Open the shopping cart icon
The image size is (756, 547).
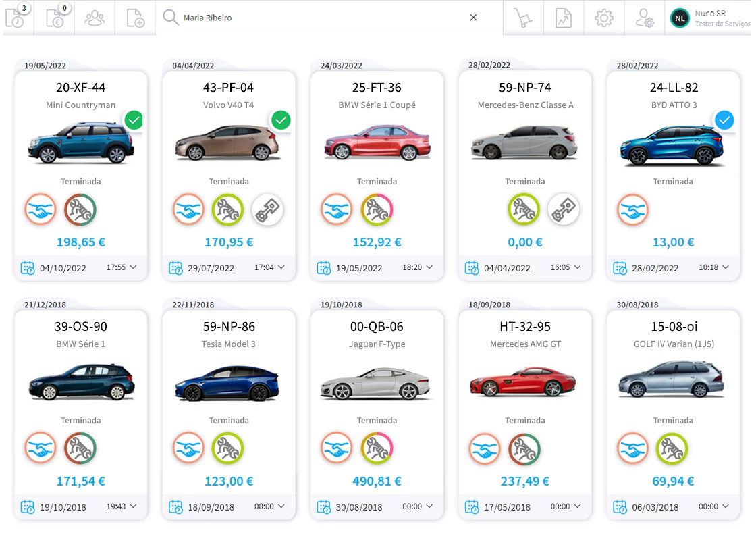[x=523, y=18]
